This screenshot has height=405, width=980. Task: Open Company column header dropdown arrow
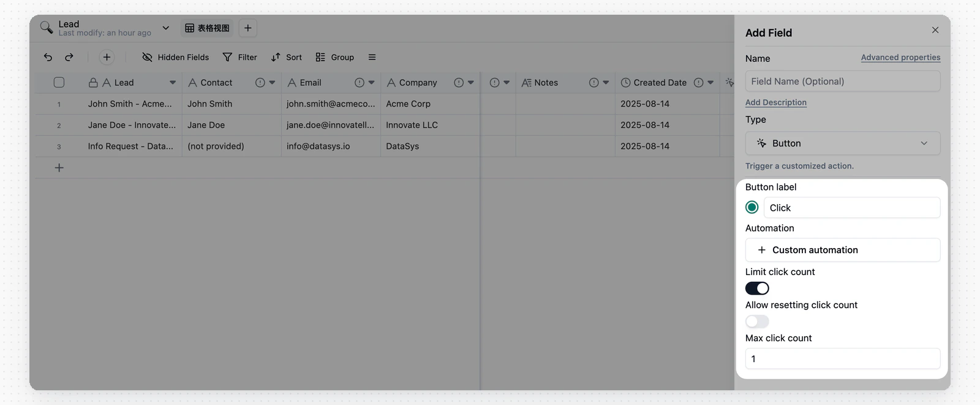pyautogui.click(x=470, y=82)
